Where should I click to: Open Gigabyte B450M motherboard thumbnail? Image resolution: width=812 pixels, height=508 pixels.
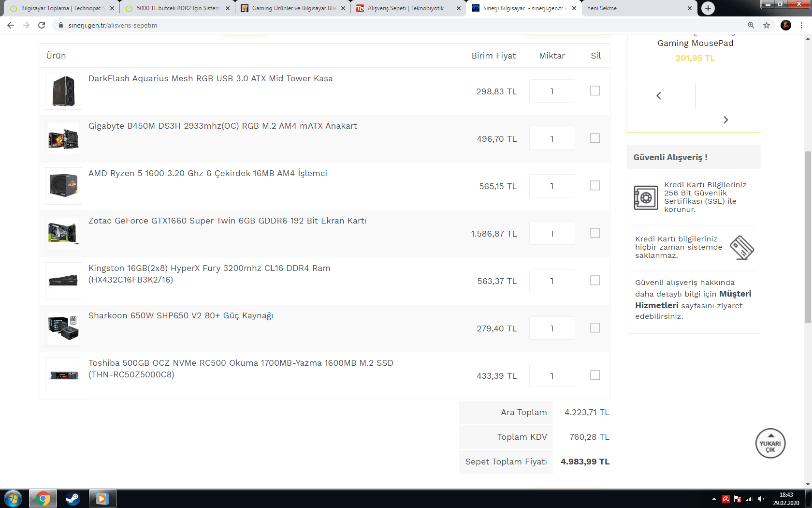63,138
